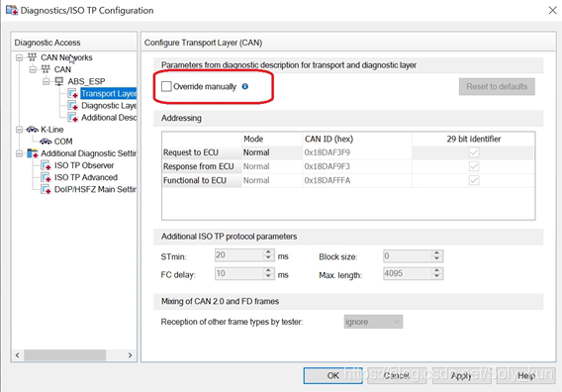Click the Diagnostic Layer page icon
This screenshot has height=392, width=562.
point(73,106)
